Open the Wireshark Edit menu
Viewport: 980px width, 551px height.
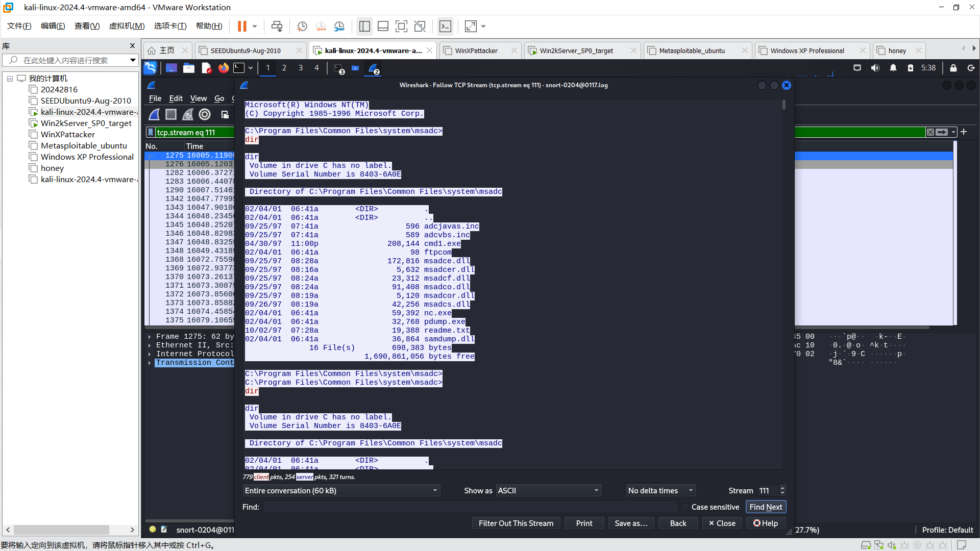point(176,98)
